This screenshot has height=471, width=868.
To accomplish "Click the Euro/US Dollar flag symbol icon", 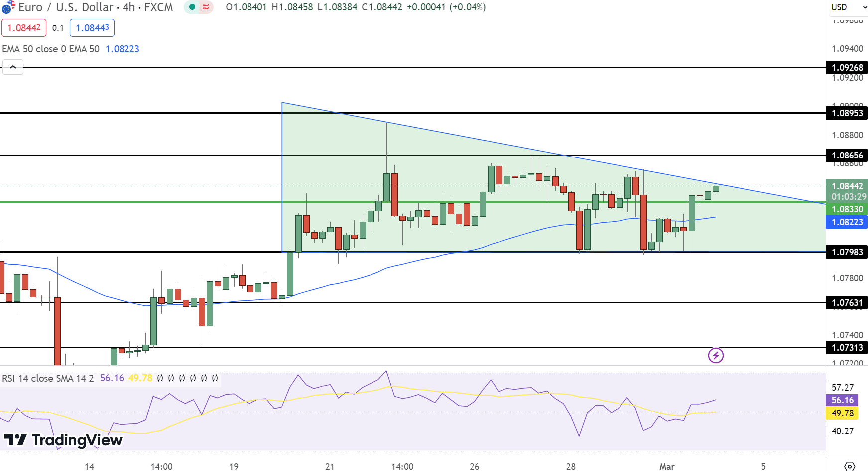I will pos(8,7).
